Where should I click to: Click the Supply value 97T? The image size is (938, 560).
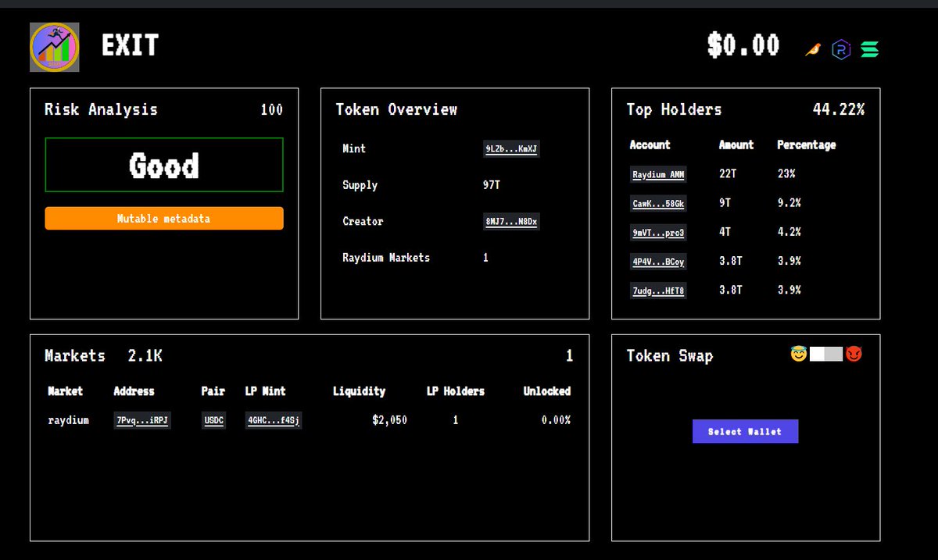click(x=492, y=185)
